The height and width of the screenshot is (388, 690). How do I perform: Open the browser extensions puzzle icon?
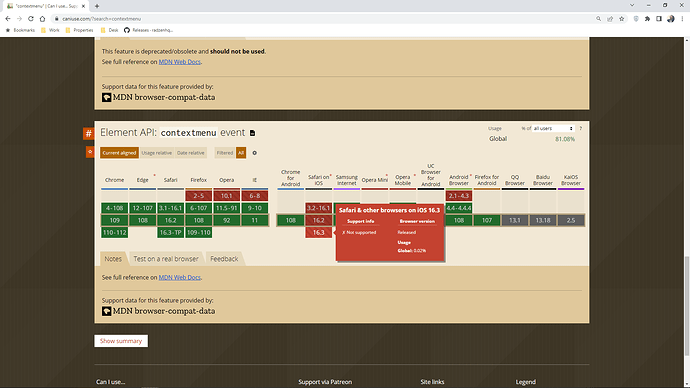pyautogui.click(x=647, y=19)
